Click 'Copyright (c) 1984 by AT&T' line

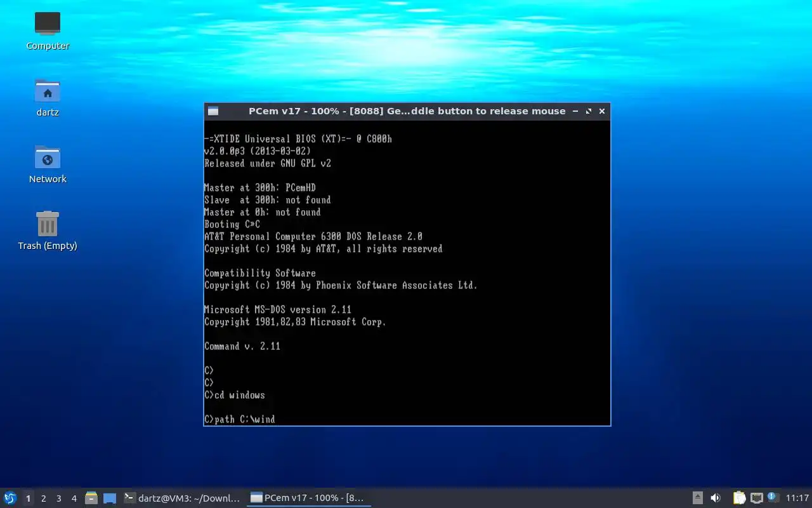tap(324, 249)
